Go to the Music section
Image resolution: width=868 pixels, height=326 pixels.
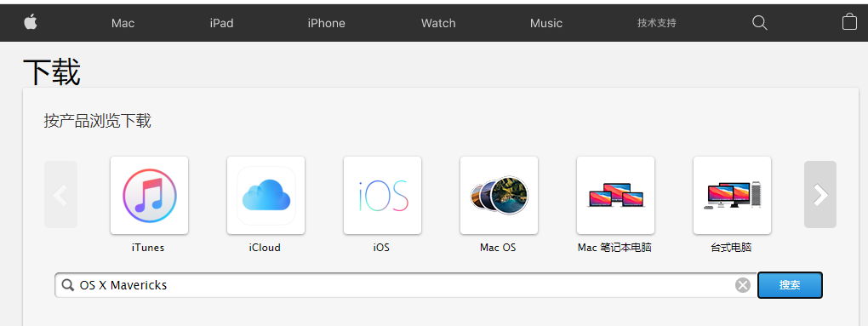(546, 23)
